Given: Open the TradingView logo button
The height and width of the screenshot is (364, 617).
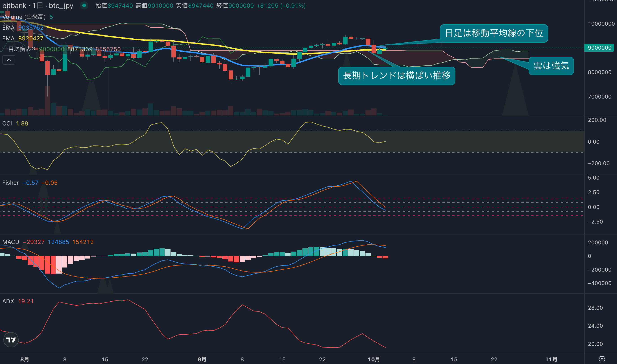Looking at the screenshot, I should tap(11, 340).
